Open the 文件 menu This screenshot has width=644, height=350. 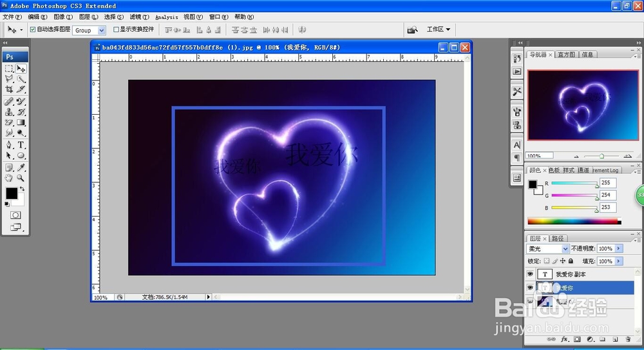point(12,17)
